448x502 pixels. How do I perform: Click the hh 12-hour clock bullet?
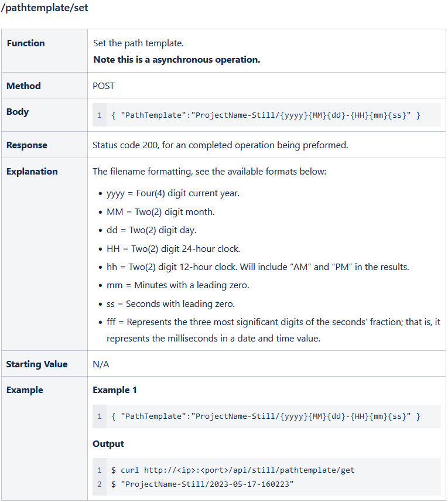pos(258,267)
